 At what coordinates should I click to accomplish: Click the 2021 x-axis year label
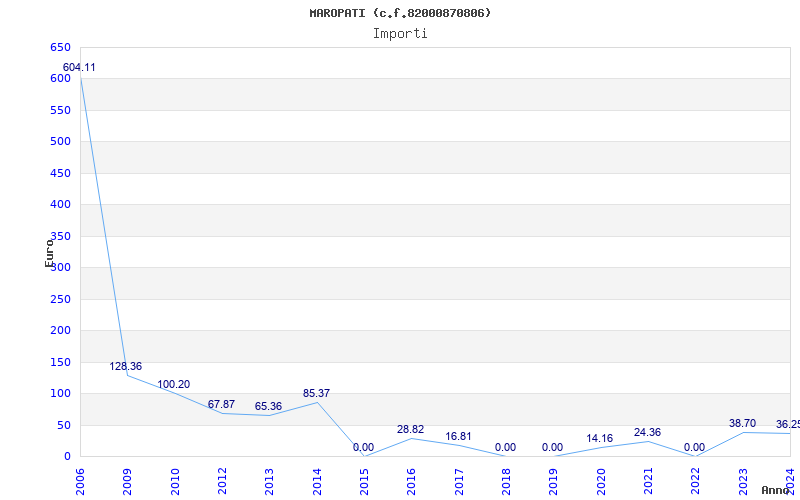648,482
